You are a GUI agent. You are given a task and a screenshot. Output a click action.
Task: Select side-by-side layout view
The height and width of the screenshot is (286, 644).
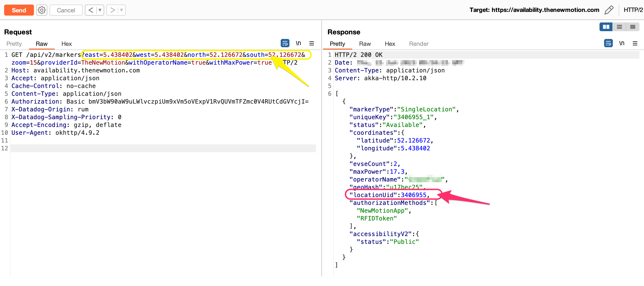(606, 27)
